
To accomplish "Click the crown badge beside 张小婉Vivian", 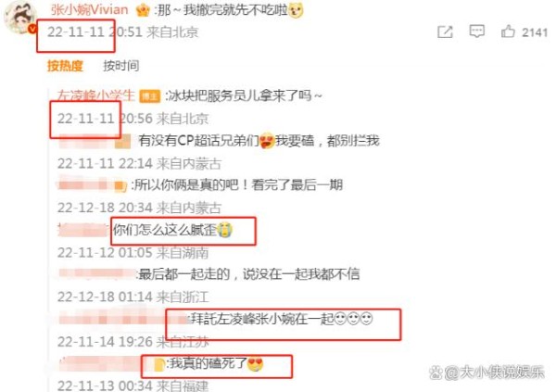I will pyautogui.click(x=143, y=10).
